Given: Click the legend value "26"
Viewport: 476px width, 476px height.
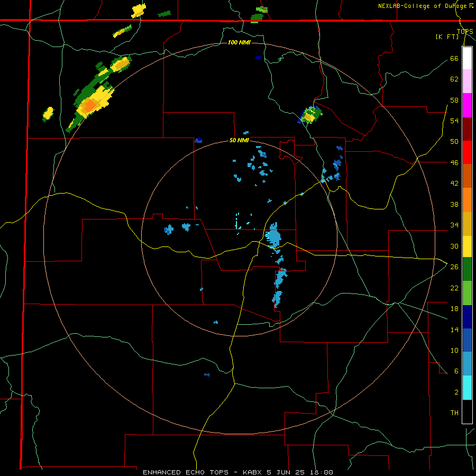Looking at the screenshot, I should [454, 267].
